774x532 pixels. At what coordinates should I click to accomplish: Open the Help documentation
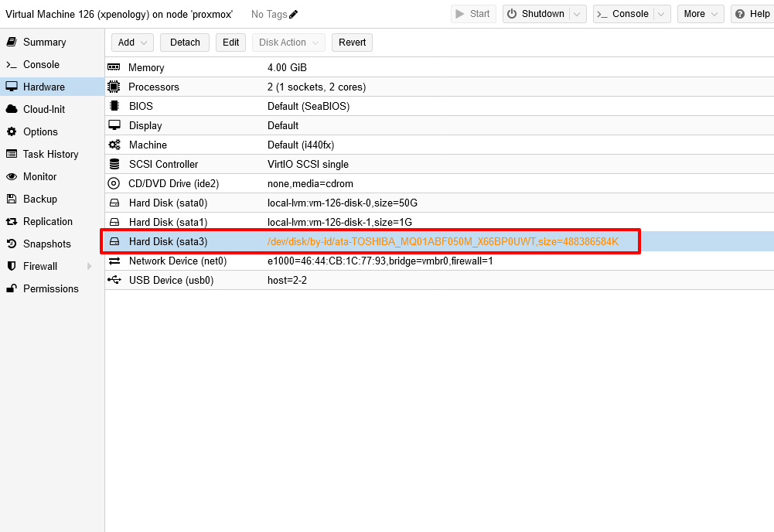[752, 14]
